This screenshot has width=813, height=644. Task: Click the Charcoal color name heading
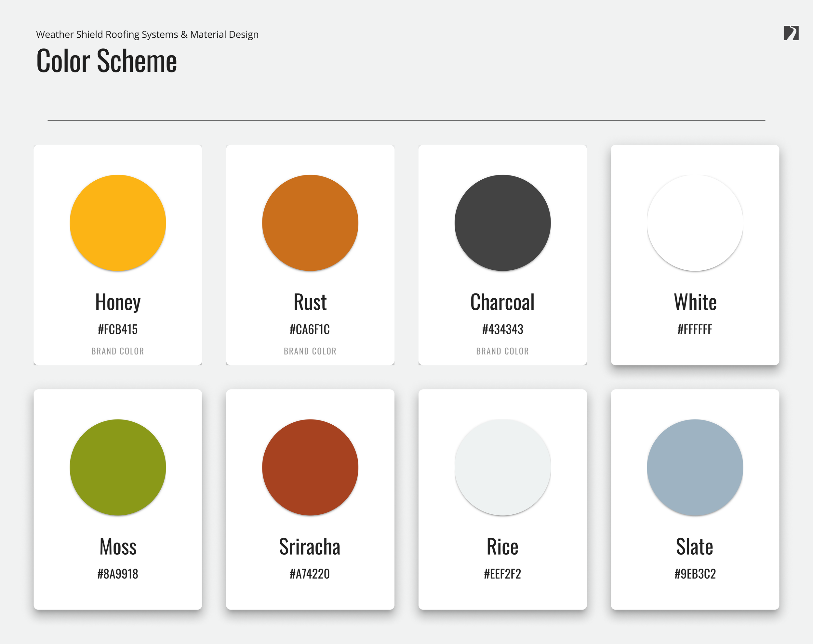click(502, 302)
